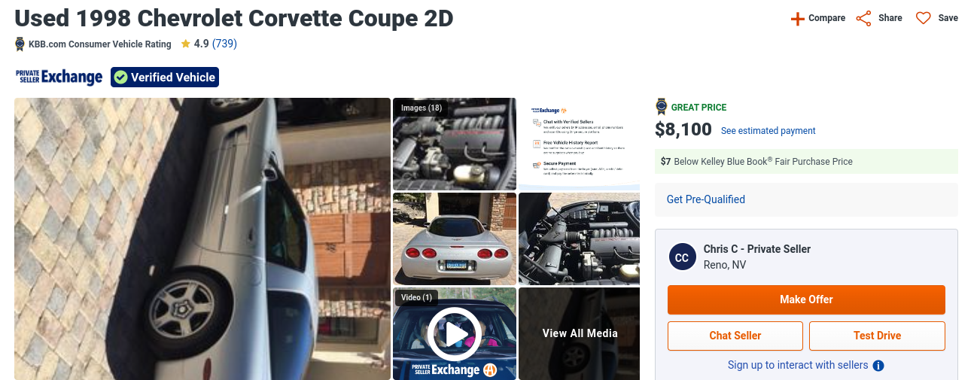980x380 pixels.
Task: Open the See estimated payment link
Action: (x=768, y=131)
